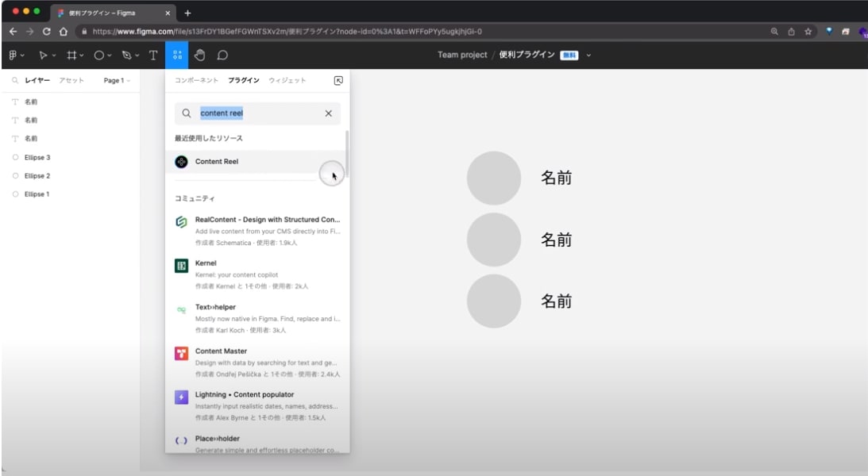The width and height of the screenshot is (868, 476).
Task: Select the Text tool
Action: pos(153,55)
